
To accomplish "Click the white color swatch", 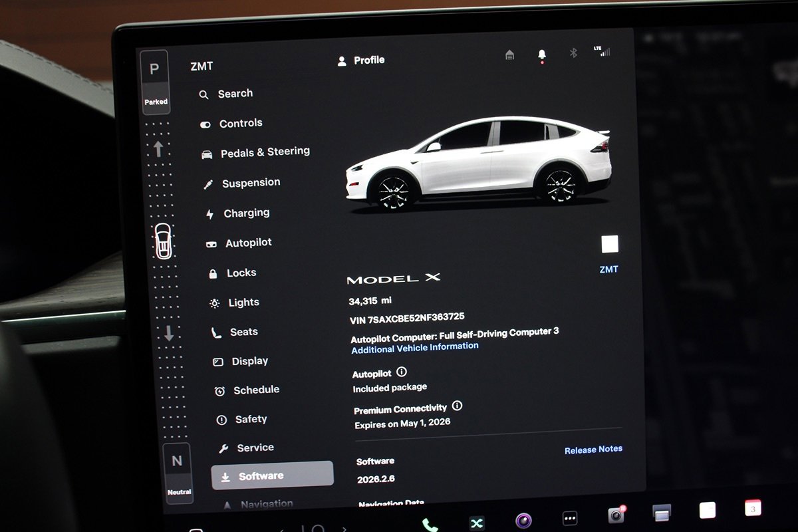I will coord(610,245).
